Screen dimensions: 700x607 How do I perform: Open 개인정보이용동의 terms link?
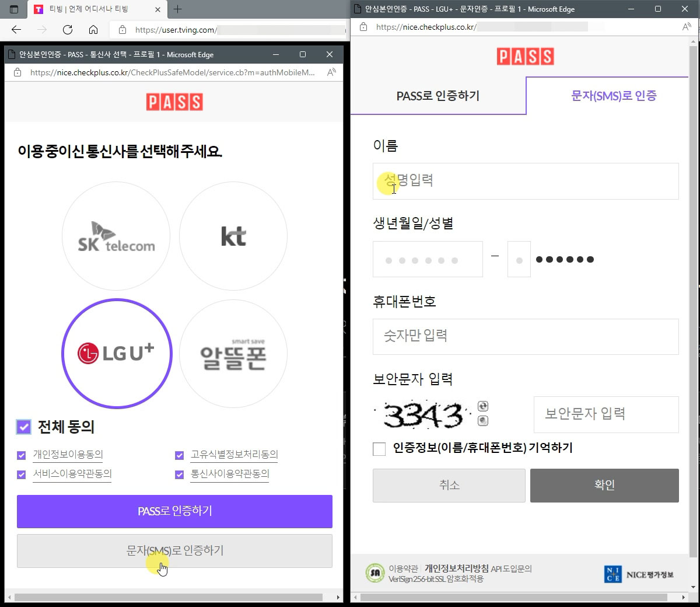68,455
